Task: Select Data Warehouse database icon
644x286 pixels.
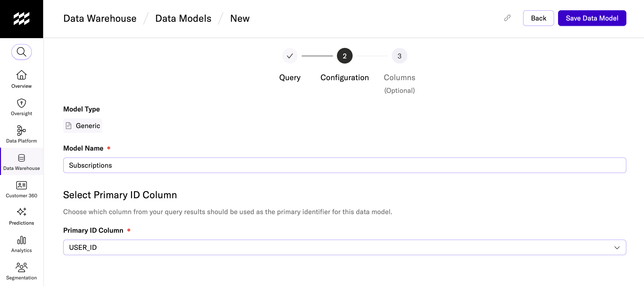Action: tap(22, 158)
